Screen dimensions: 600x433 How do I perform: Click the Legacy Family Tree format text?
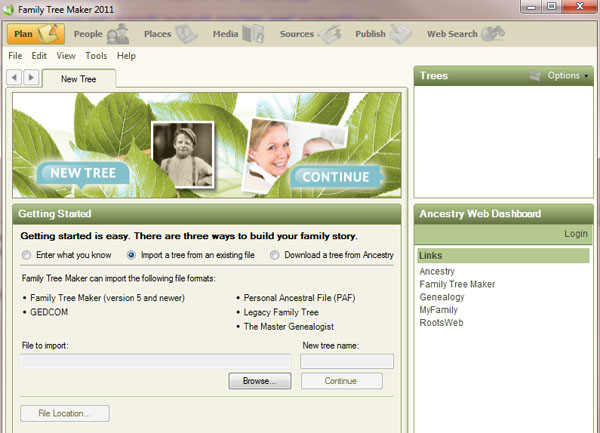click(x=281, y=312)
